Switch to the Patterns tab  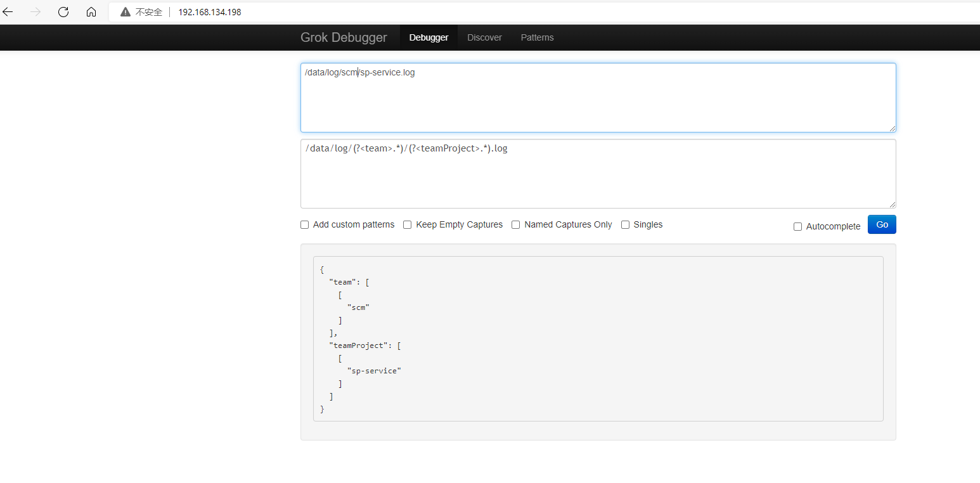point(537,37)
